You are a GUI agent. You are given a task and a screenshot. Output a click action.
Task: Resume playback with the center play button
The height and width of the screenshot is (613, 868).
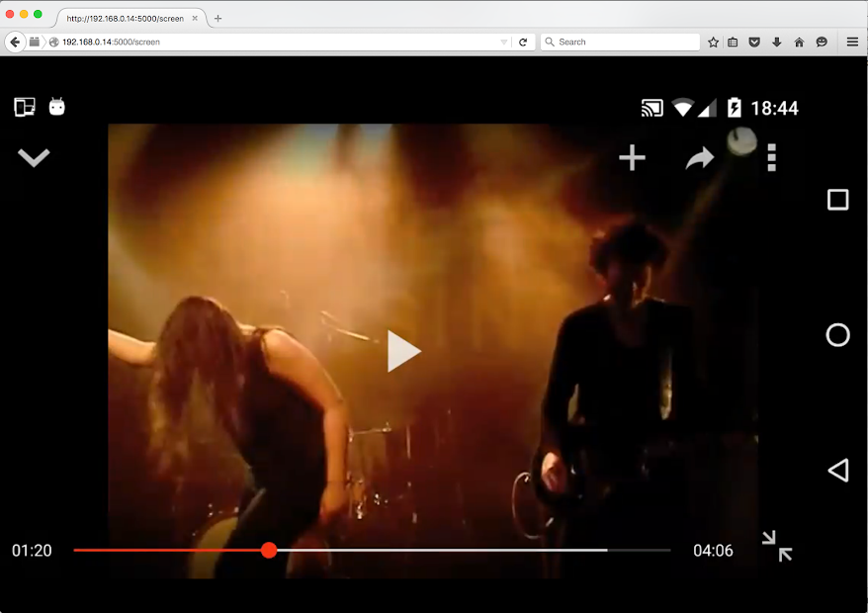pos(403,351)
